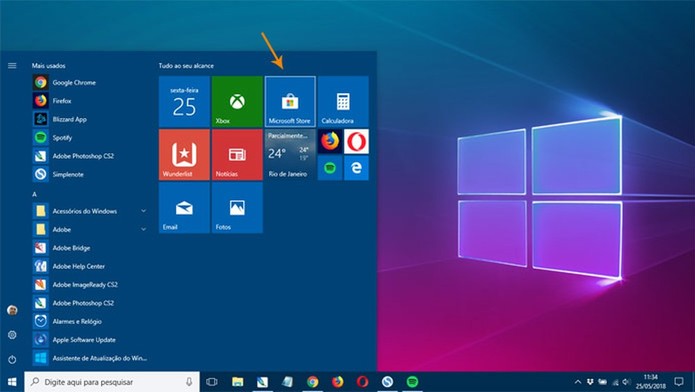Open Task View on the taskbar
This screenshot has height=392, width=695.
click(212, 382)
